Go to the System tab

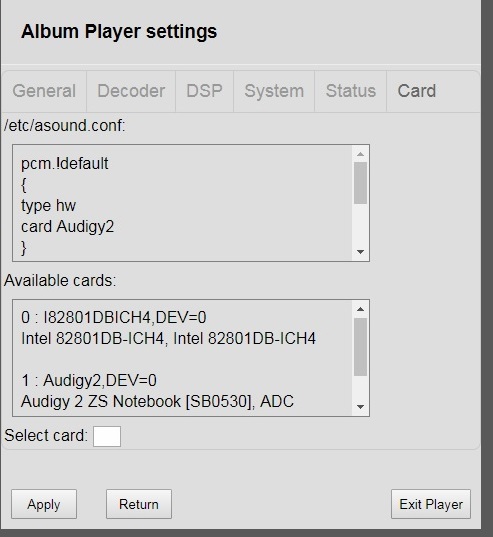click(274, 91)
